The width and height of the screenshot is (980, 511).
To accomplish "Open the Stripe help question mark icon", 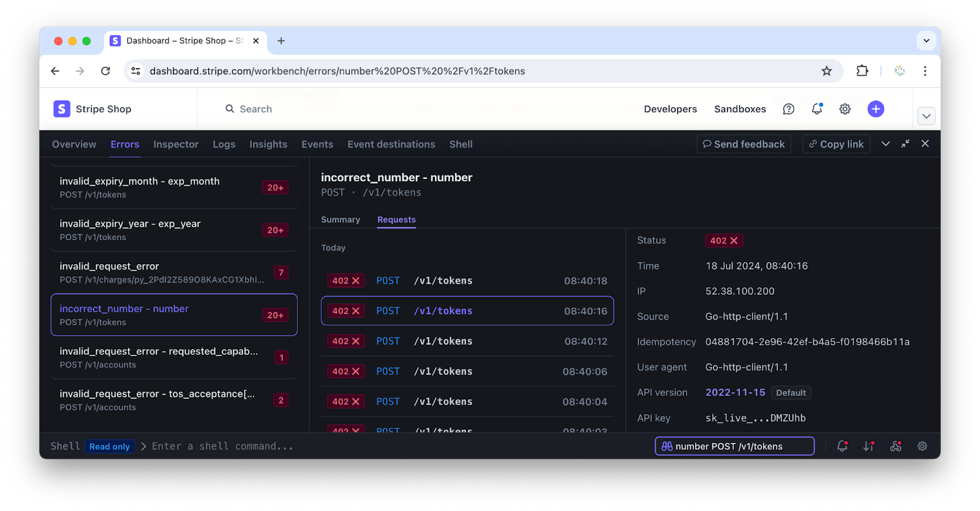I will click(788, 109).
